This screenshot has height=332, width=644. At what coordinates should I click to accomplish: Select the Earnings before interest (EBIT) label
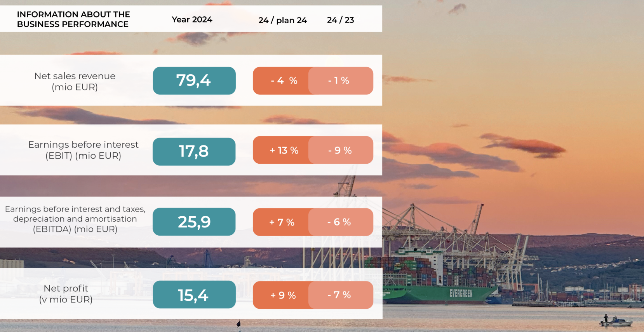click(83, 150)
